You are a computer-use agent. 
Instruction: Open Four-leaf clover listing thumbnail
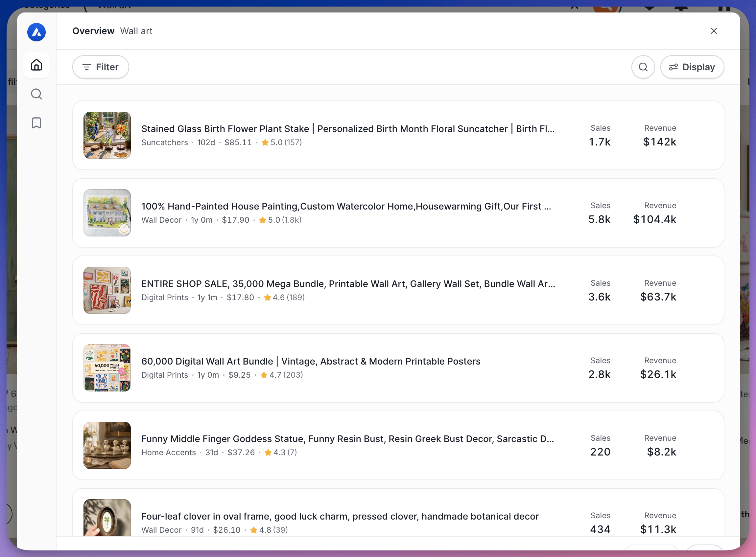coord(107,518)
